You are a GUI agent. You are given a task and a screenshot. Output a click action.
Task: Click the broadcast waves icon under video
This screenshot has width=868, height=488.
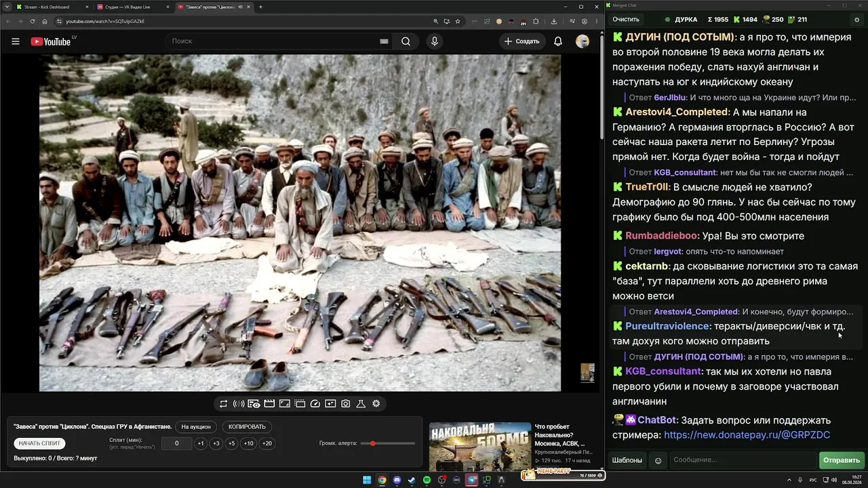239,404
